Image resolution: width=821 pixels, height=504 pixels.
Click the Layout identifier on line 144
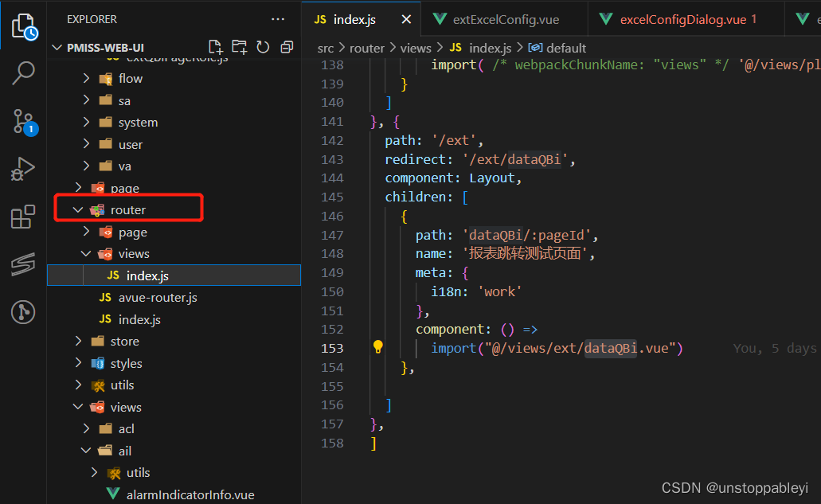492,178
